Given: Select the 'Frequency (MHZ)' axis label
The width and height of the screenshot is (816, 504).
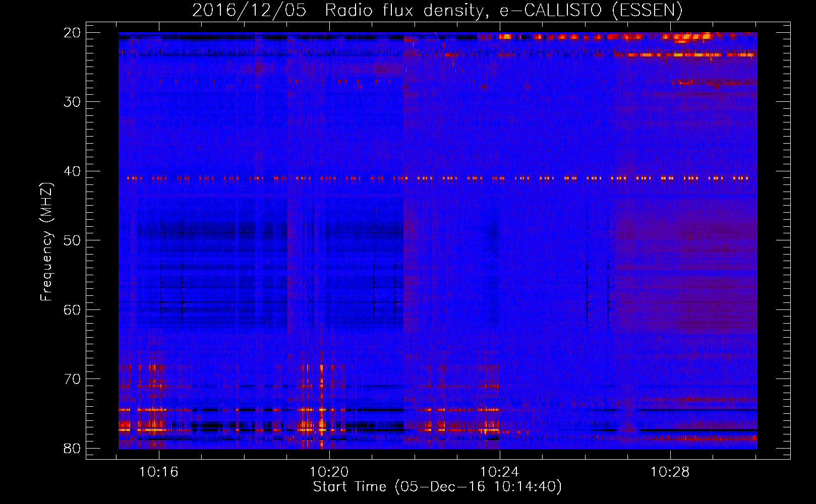Looking at the screenshot, I should coord(46,242).
